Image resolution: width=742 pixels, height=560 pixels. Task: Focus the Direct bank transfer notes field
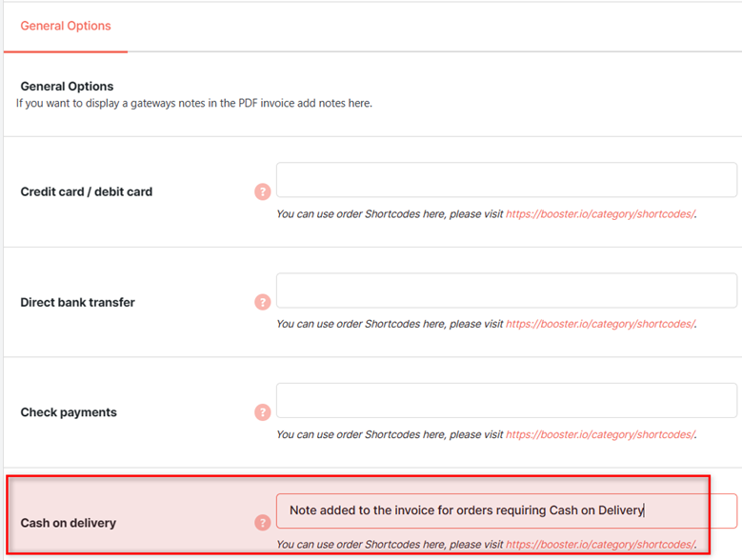[x=507, y=290]
